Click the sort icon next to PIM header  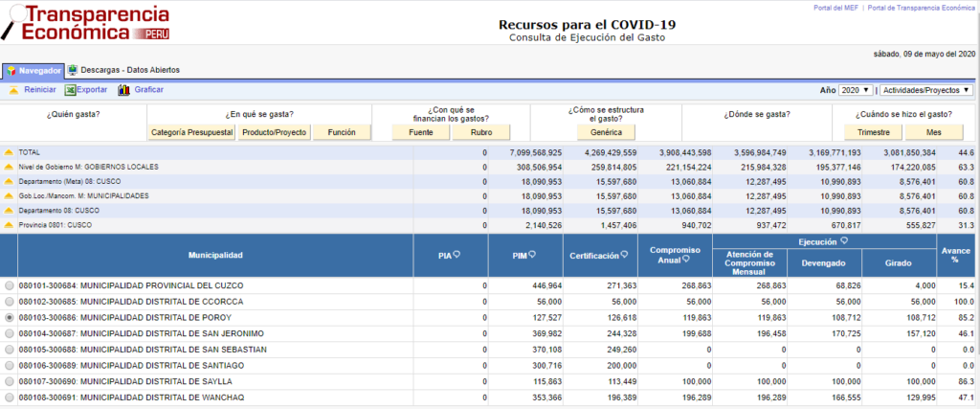(534, 255)
